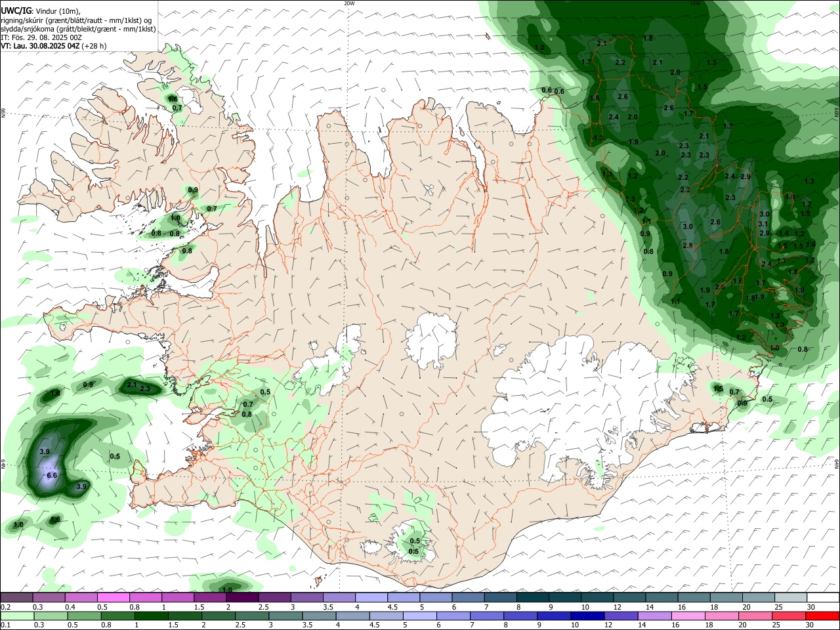Image resolution: width=840 pixels, height=630 pixels.
Task: Click the 'UWC/IG: Vindur (10m)' title text
Action: pyautogui.click(x=40, y=11)
